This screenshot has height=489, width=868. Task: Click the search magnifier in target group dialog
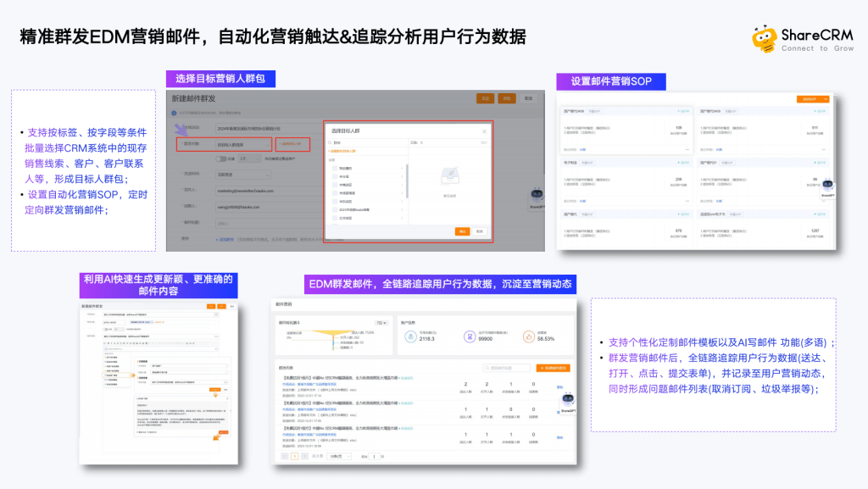(330, 142)
